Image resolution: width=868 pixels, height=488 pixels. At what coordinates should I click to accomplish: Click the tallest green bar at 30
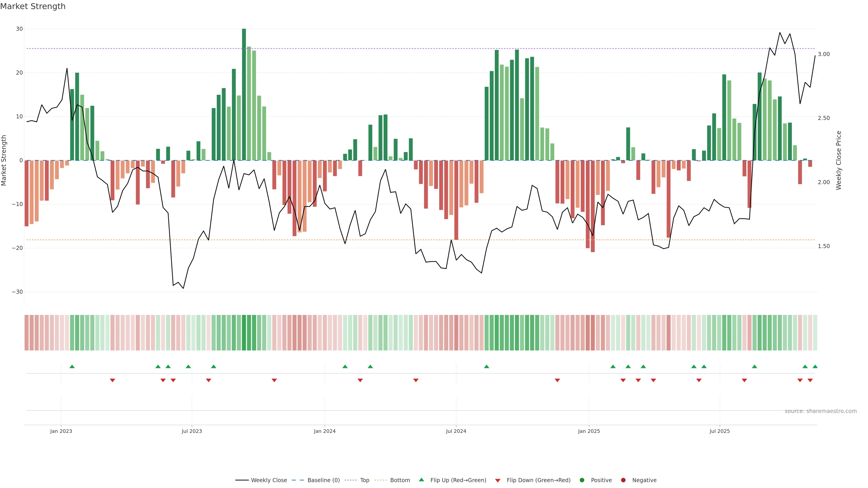244,94
